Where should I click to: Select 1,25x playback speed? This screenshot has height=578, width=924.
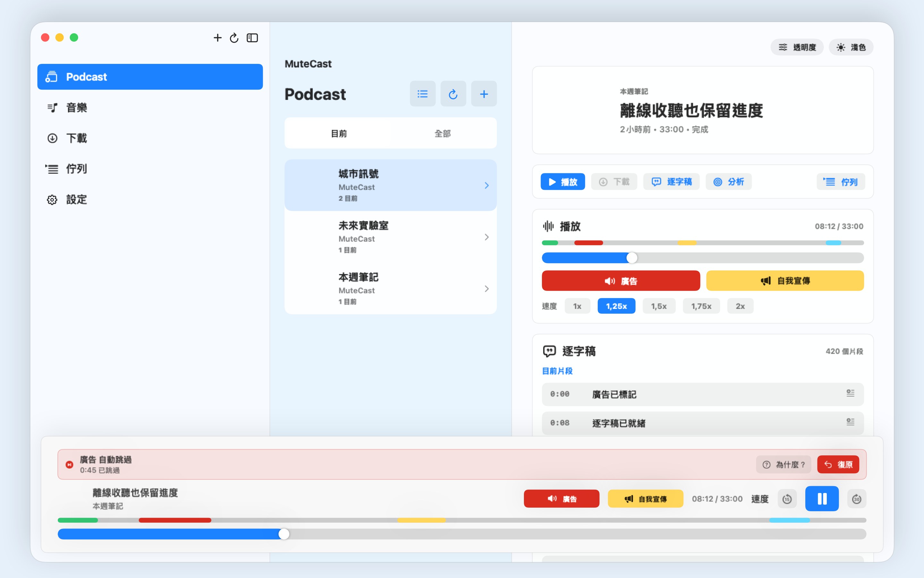(616, 306)
